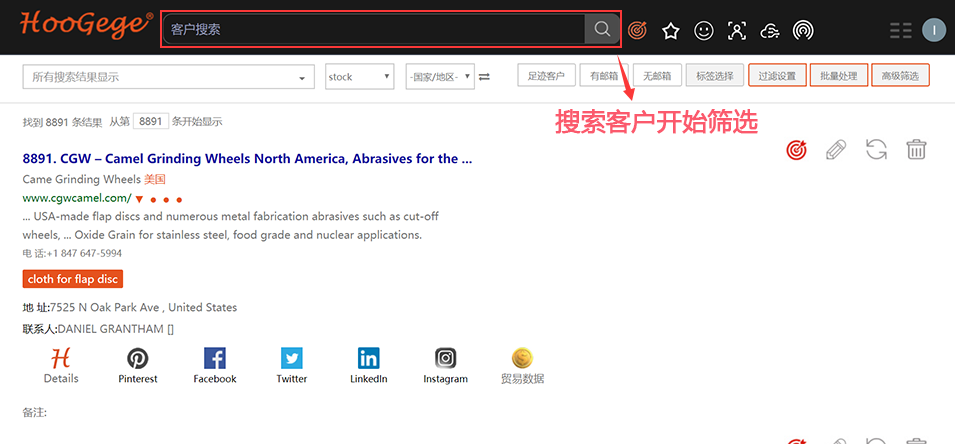Click the 备注 remarks label

click(33, 412)
